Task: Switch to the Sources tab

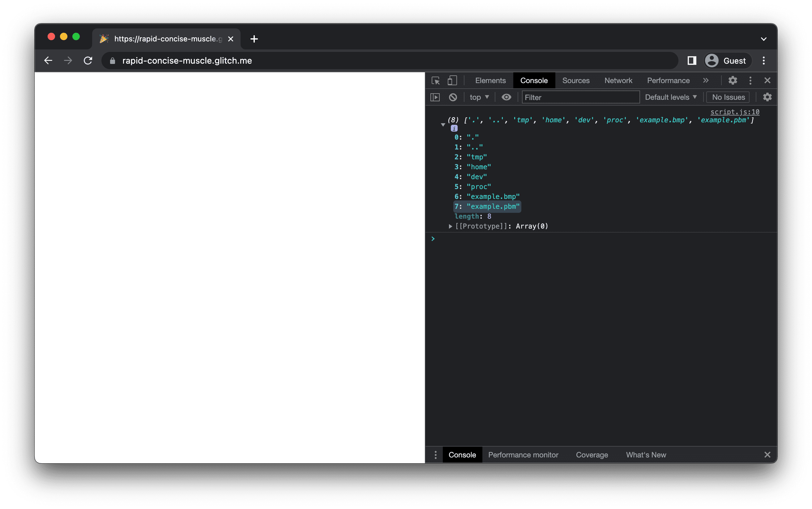Action: click(x=577, y=80)
